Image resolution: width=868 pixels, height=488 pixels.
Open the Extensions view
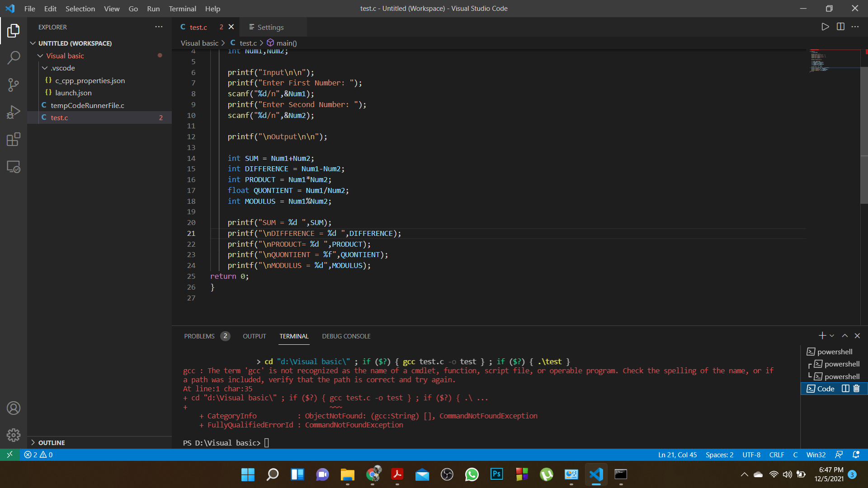click(x=14, y=139)
